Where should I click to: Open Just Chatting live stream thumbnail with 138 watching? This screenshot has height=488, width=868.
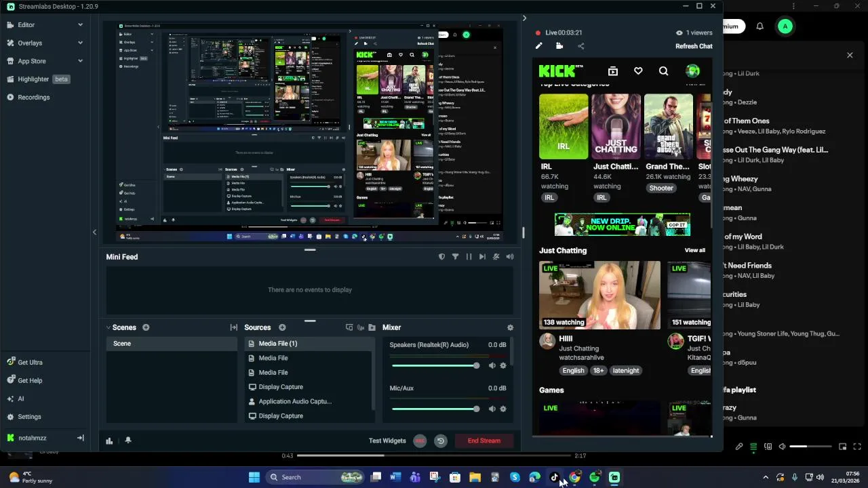tap(599, 296)
